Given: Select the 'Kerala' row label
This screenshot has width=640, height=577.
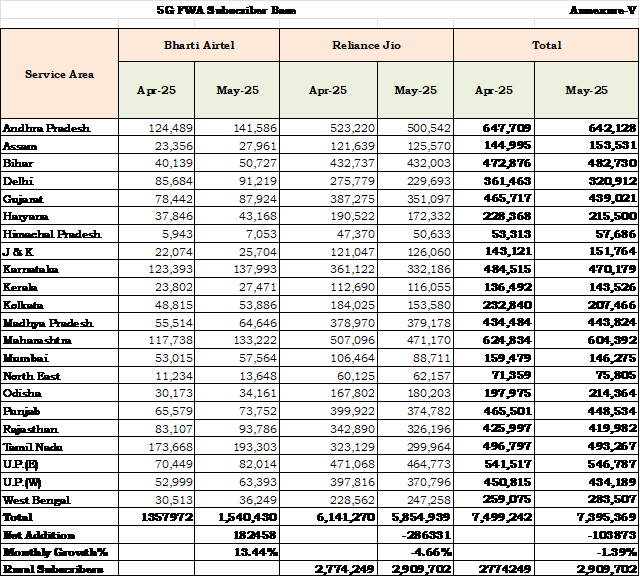Looking at the screenshot, I should coord(20,287).
